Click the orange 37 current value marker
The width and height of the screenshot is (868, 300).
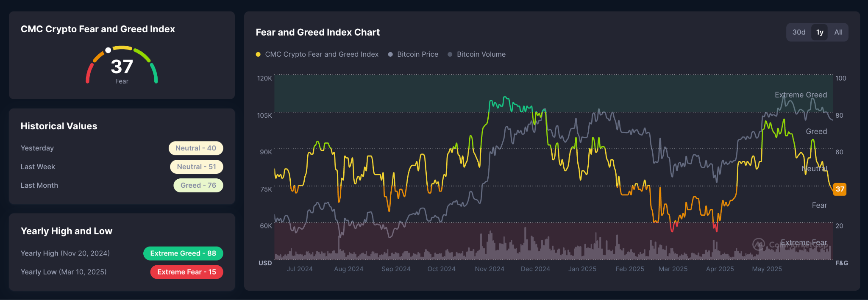click(x=840, y=189)
